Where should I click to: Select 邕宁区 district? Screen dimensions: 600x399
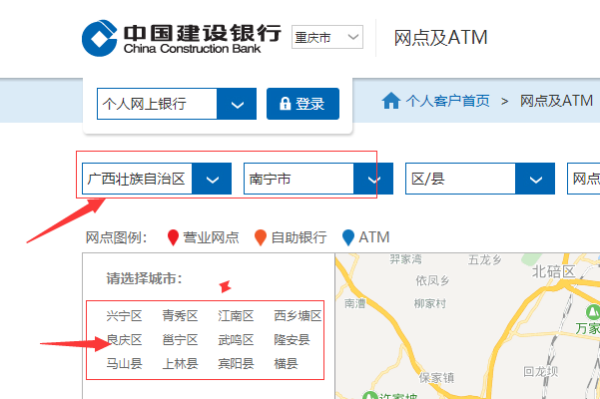pos(180,340)
